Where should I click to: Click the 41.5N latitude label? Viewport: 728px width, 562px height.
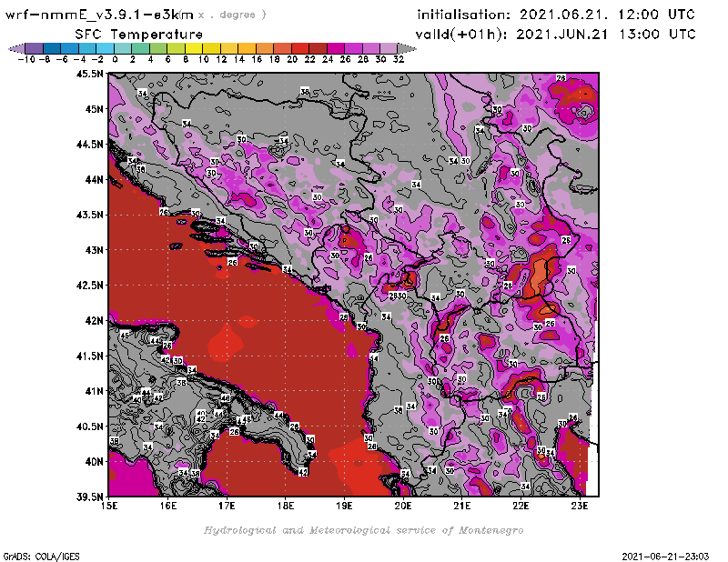pos(89,356)
